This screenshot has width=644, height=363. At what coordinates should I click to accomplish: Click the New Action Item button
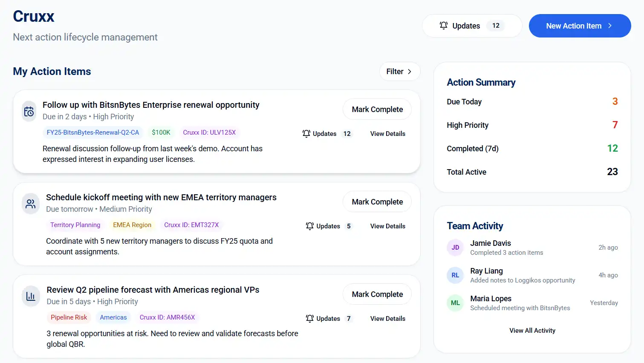(579, 26)
